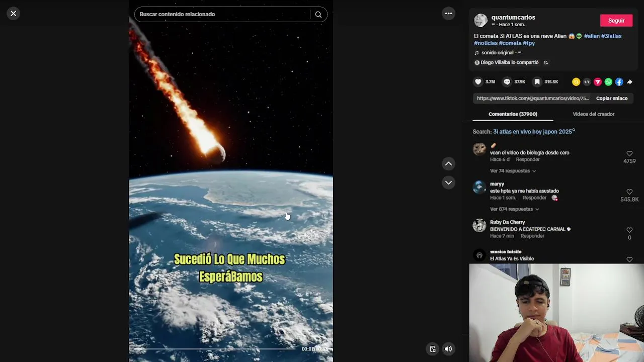Screen dimensions: 644x362
Task: Click the video URL text field
Action: point(533,99)
